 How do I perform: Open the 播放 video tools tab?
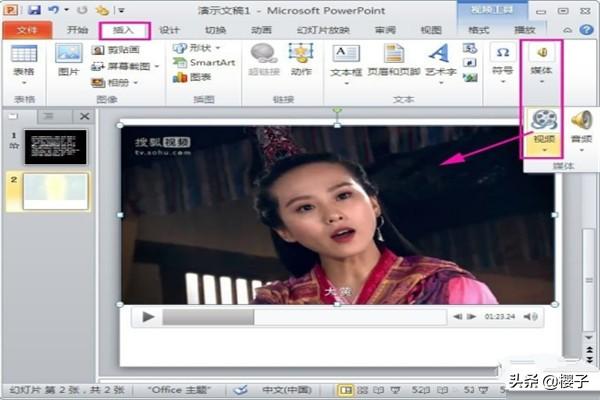pos(525,30)
